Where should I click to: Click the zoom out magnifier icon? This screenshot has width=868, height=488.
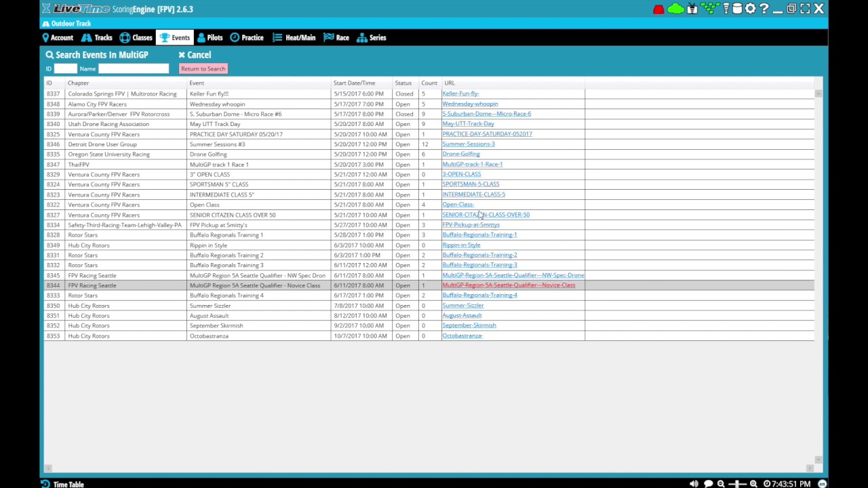click(721, 484)
